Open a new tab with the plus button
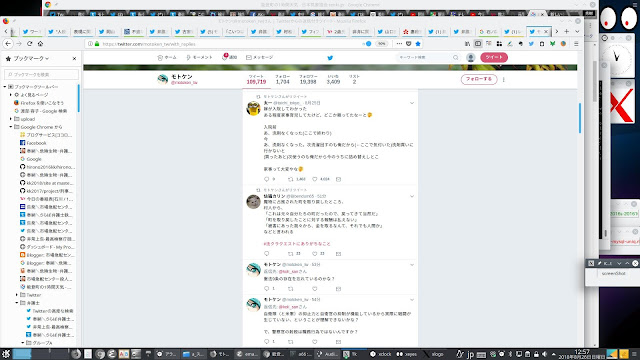Image resolution: width=640 pixels, height=360 pixels. 567,31
